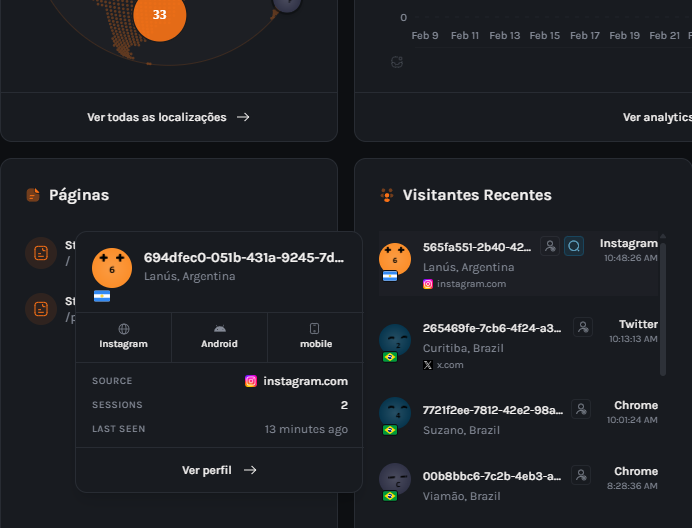Click the first page icon in Páginas list
The width and height of the screenshot is (692, 528).
click(x=41, y=253)
